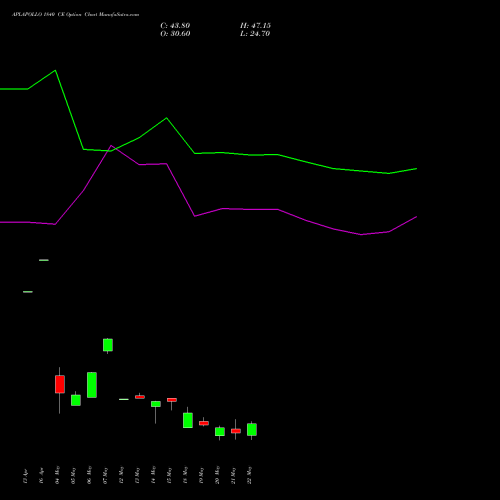
Task: Click the flat green dash above 12 May
Action: pyautogui.click(x=124, y=399)
